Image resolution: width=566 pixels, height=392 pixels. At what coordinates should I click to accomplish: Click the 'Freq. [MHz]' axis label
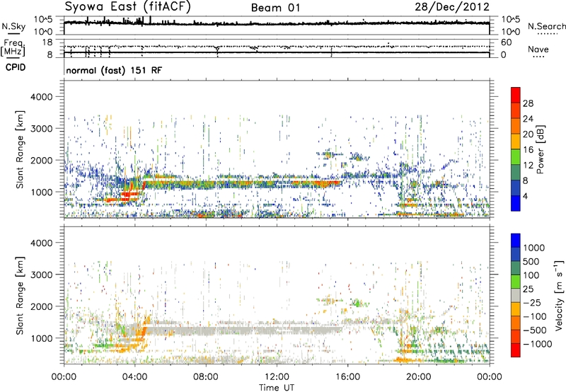[x=13, y=48]
